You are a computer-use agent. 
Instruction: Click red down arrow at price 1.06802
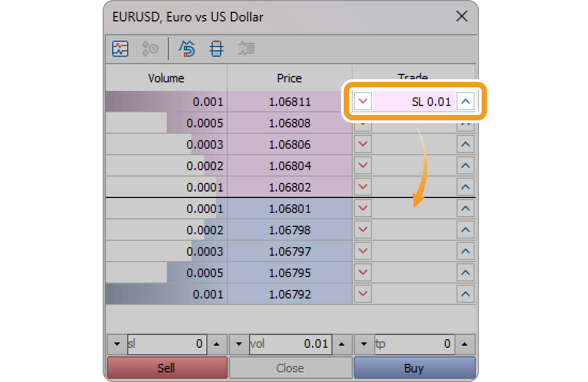tap(362, 187)
